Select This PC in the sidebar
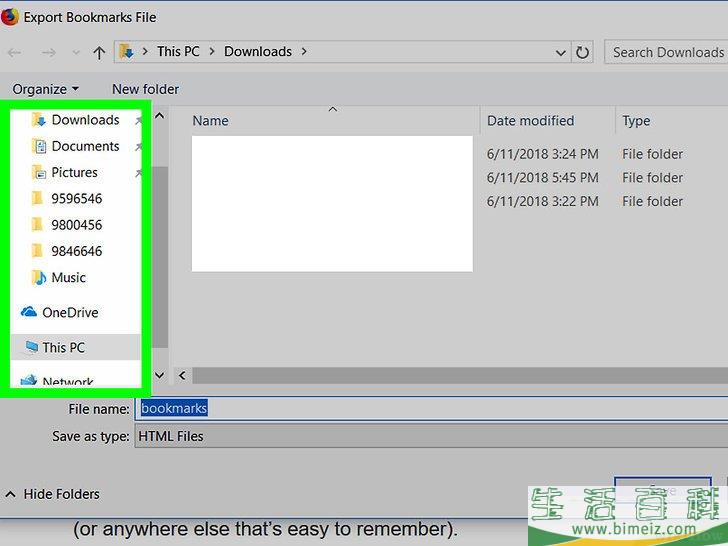728x546 pixels. coord(63,348)
